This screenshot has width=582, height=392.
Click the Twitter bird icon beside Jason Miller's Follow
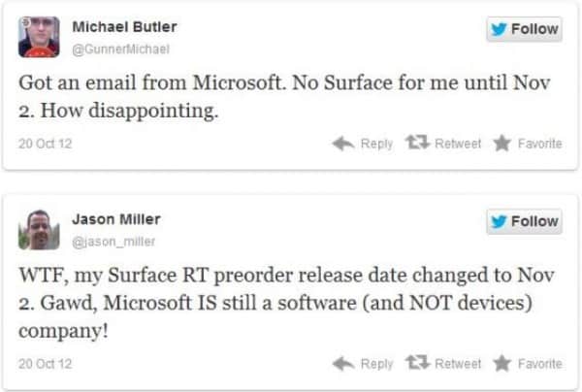pyautogui.click(x=500, y=221)
